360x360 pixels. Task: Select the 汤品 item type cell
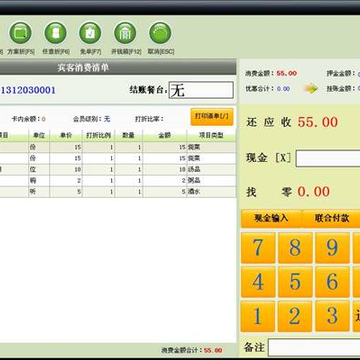point(211,170)
